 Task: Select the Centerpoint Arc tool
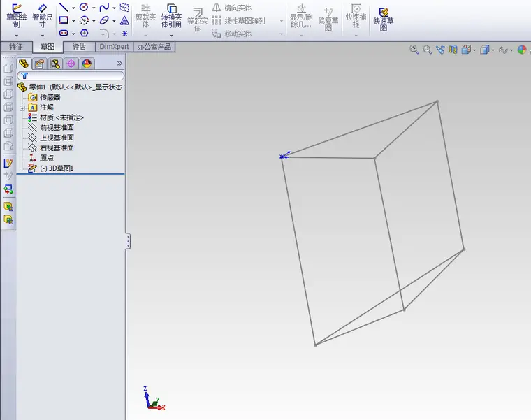pos(84,20)
